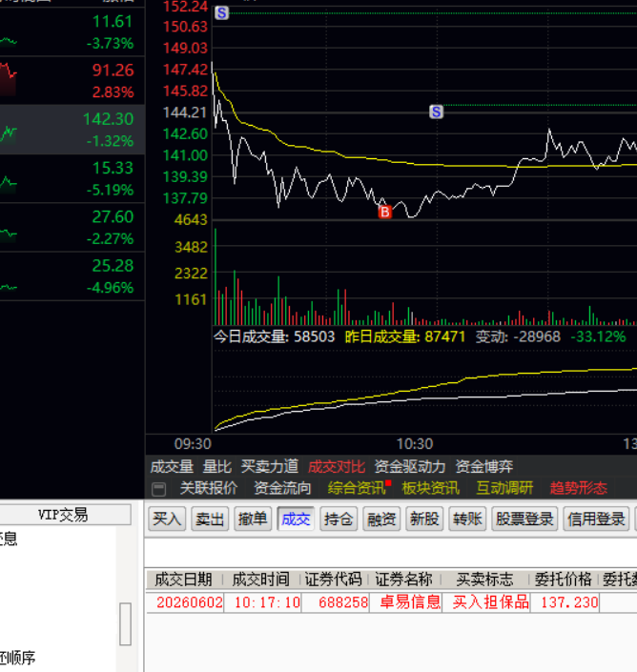Click the S sell marker near 144.21 level

(436, 112)
